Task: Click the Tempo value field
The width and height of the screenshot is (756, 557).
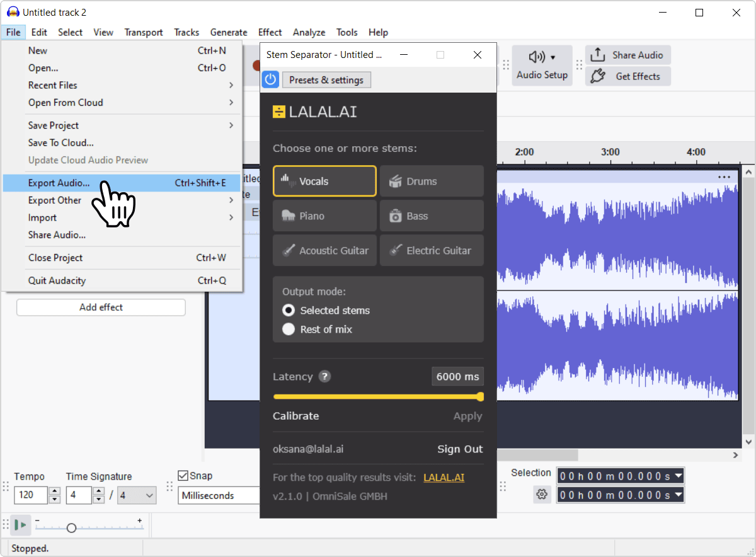Action: click(30, 495)
